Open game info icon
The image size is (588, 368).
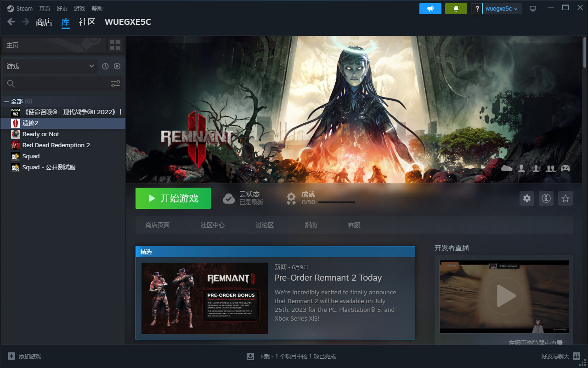(546, 198)
